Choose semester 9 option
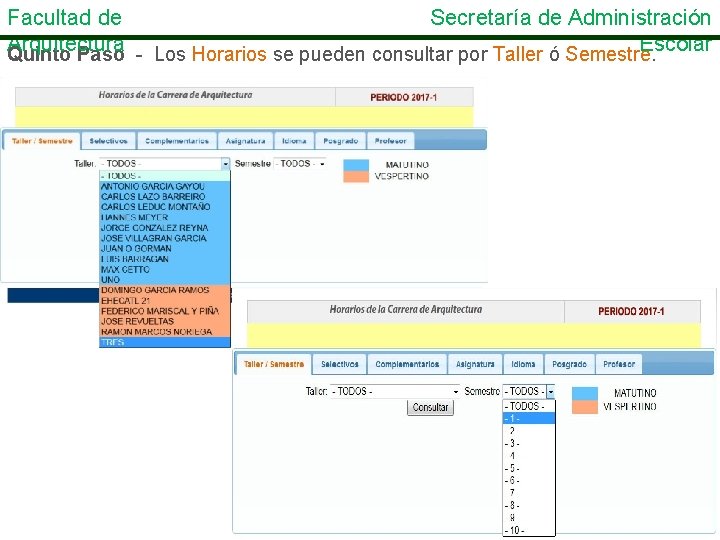This screenshot has height=540, width=720. [529, 518]
